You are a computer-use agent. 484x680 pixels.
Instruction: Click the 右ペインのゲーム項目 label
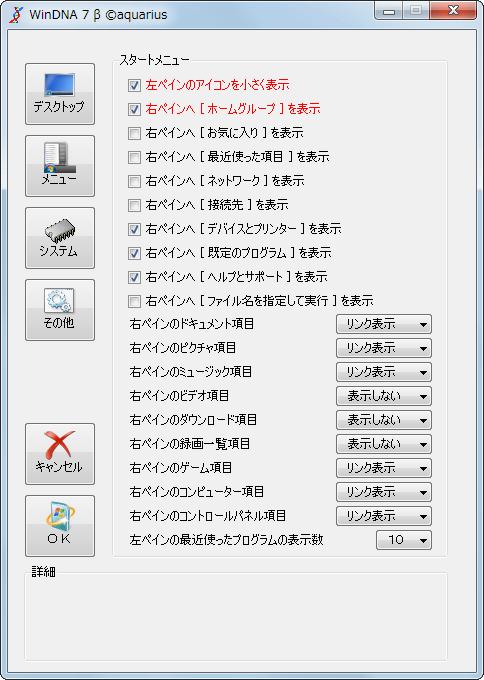click(x=180, y=468)
